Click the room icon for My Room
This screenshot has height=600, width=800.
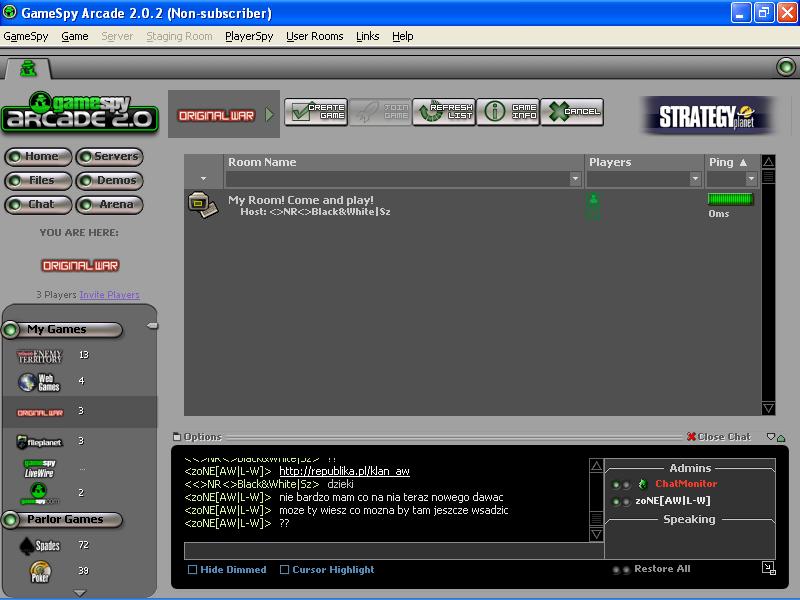(x=203, y=205)
